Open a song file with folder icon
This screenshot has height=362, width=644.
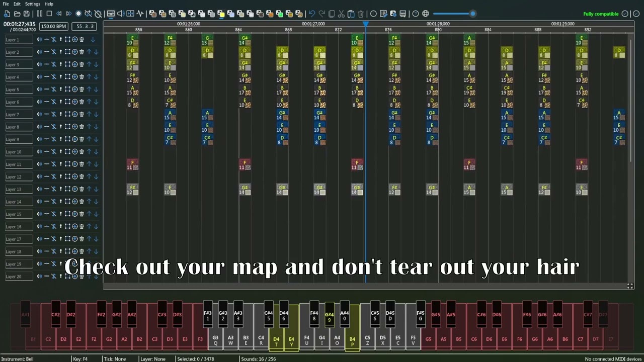[x=17, y=14]
